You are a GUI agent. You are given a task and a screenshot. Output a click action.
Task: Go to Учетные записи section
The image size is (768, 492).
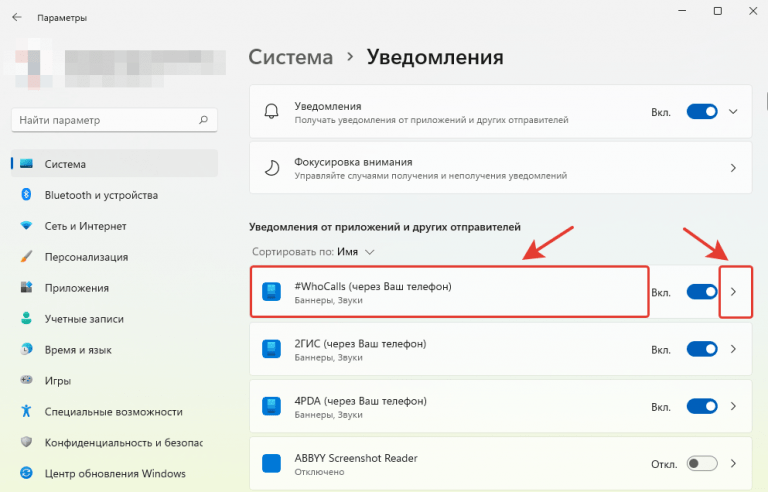[84, 319]
